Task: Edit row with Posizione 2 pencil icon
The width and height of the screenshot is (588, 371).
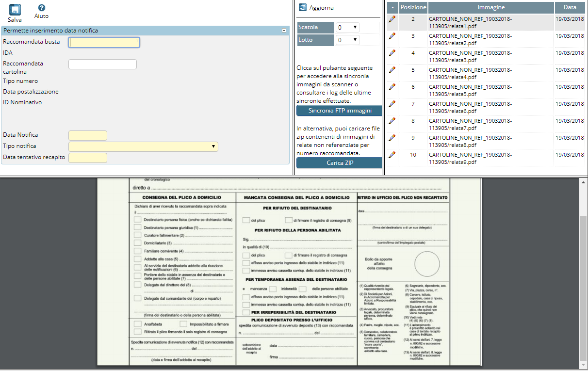Action: point(392,19)
